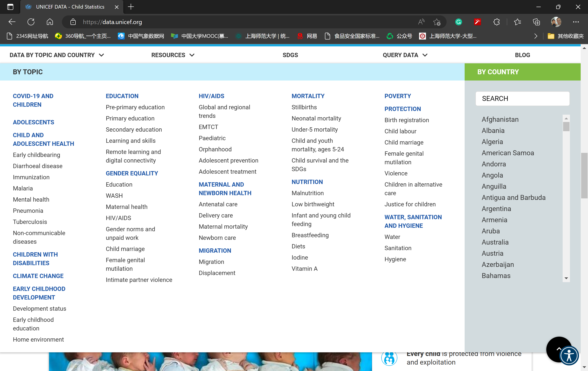Click the country Search input field
This screenshot has width=588, height=371.
522,99
